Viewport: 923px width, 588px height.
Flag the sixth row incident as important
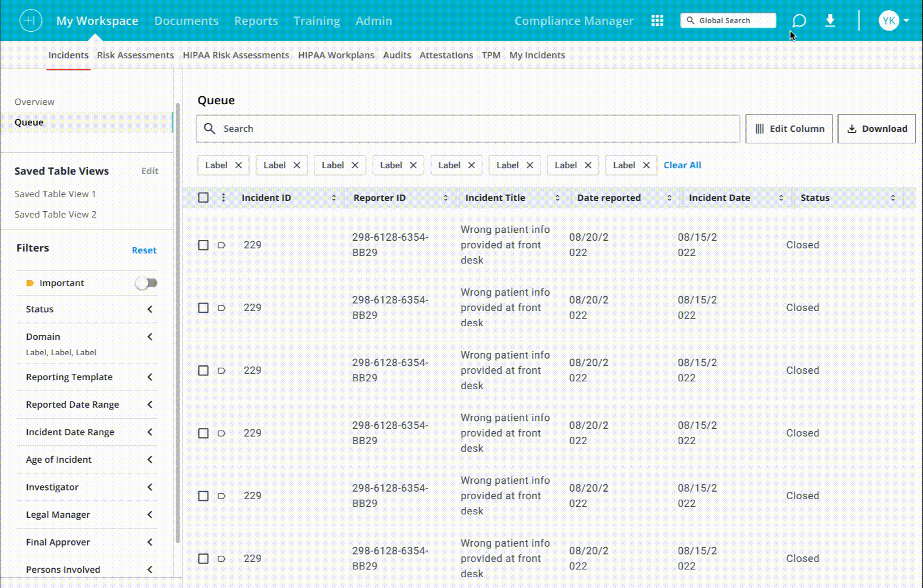(222, 559)
